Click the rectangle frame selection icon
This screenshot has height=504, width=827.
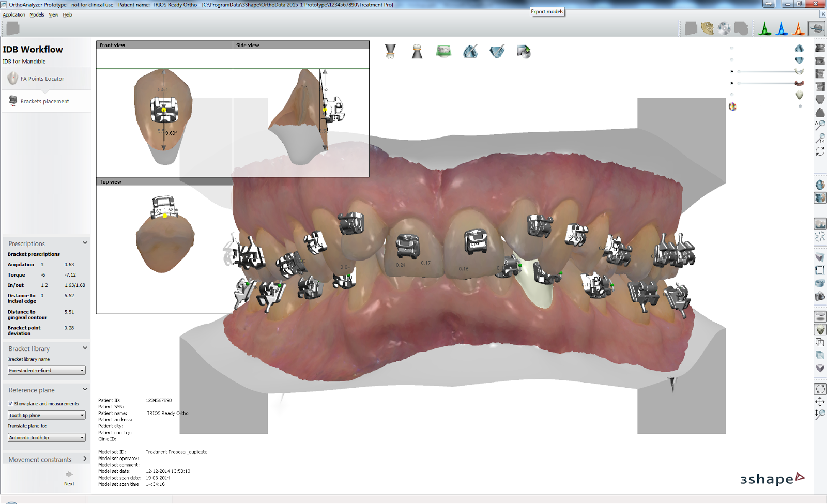[820, 270]
